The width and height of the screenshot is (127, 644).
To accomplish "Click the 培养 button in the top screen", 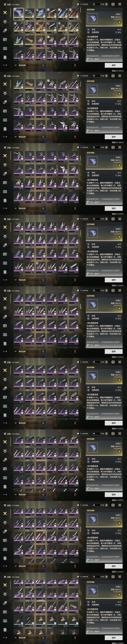I will click(114, 65).
